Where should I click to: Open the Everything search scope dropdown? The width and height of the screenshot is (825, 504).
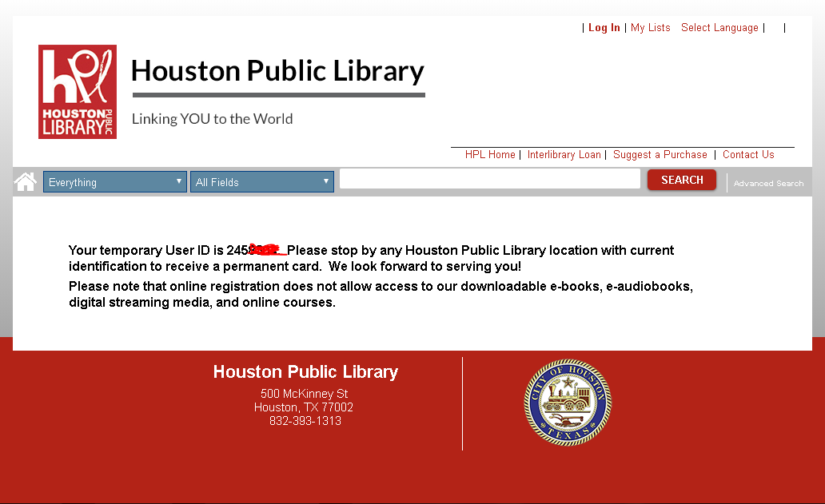[115, 182]
